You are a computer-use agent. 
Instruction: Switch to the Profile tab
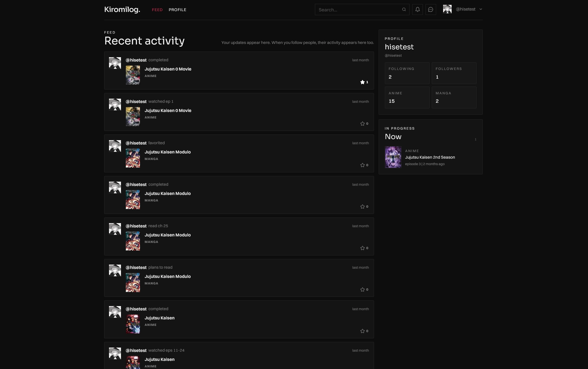(x=177, y=10)
